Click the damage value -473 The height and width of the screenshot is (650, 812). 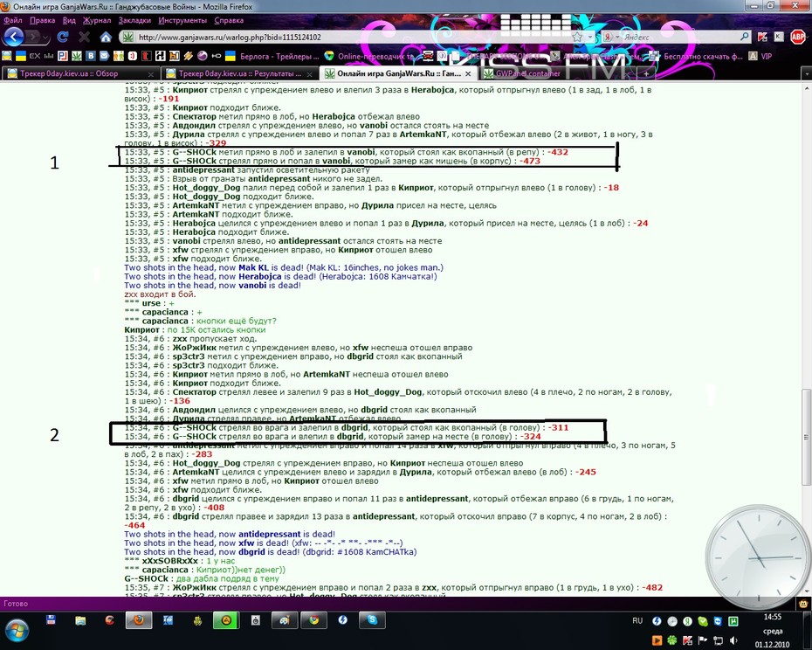530,161
